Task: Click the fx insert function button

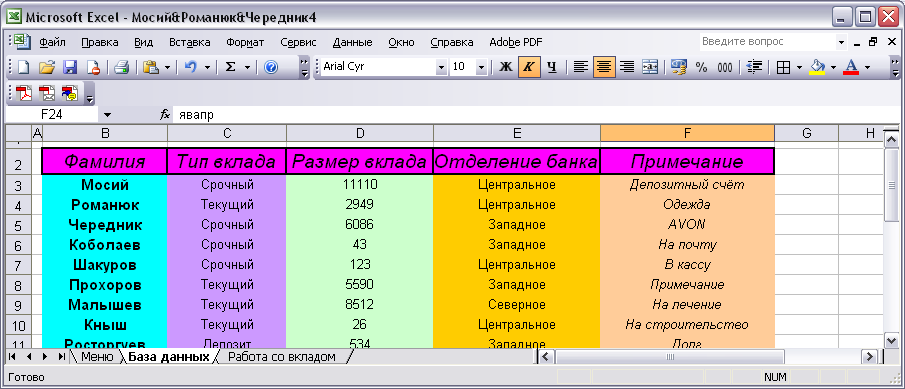Action: click(164, 115)
